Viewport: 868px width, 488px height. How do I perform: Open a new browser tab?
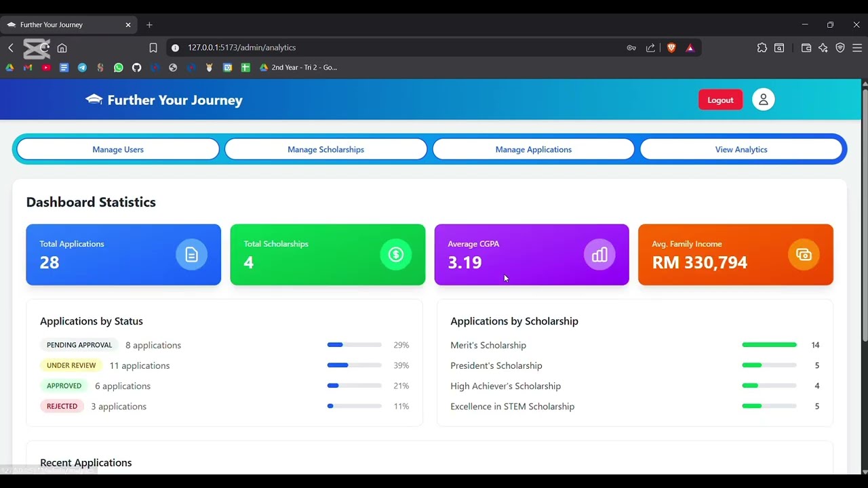pyautogui.click(x=149, y=24)
